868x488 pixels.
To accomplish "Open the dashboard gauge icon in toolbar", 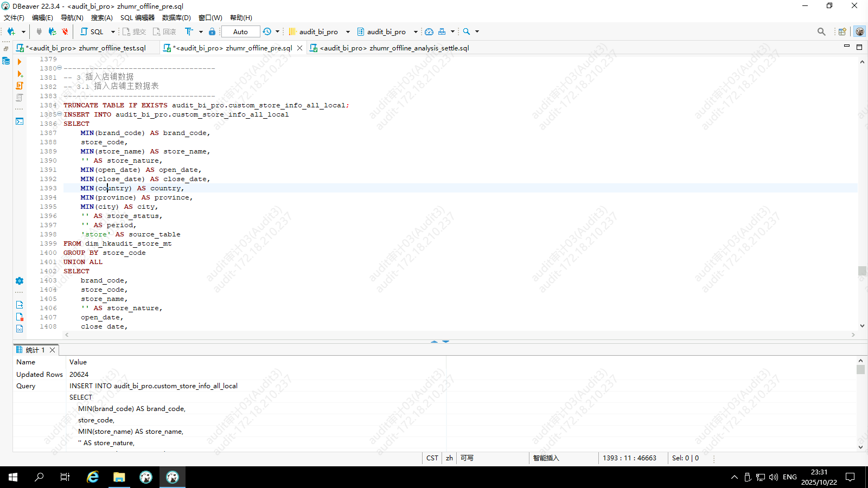I will [429, 31].
